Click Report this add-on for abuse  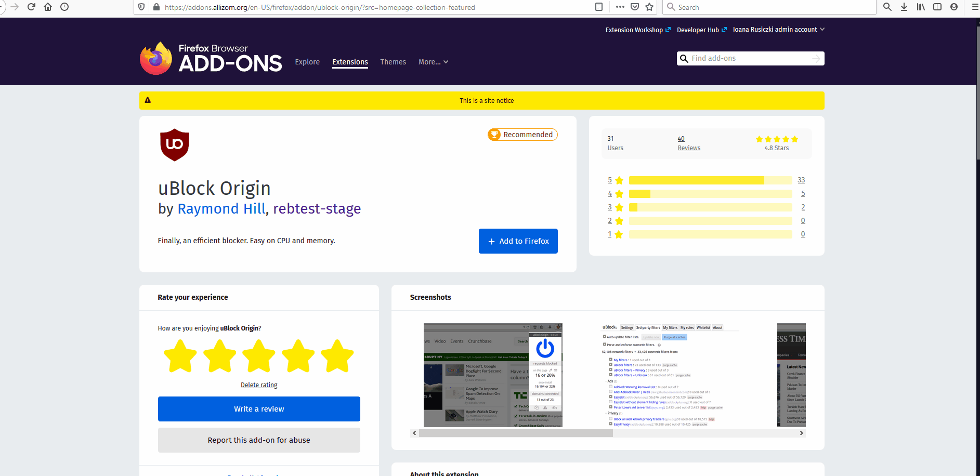click(259, 440)
